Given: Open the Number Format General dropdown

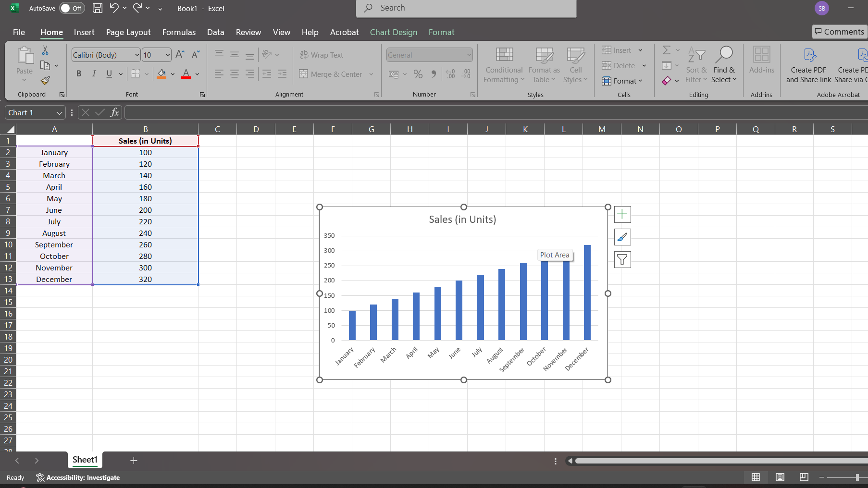Looking at the screenshot, I should [469, 55].
